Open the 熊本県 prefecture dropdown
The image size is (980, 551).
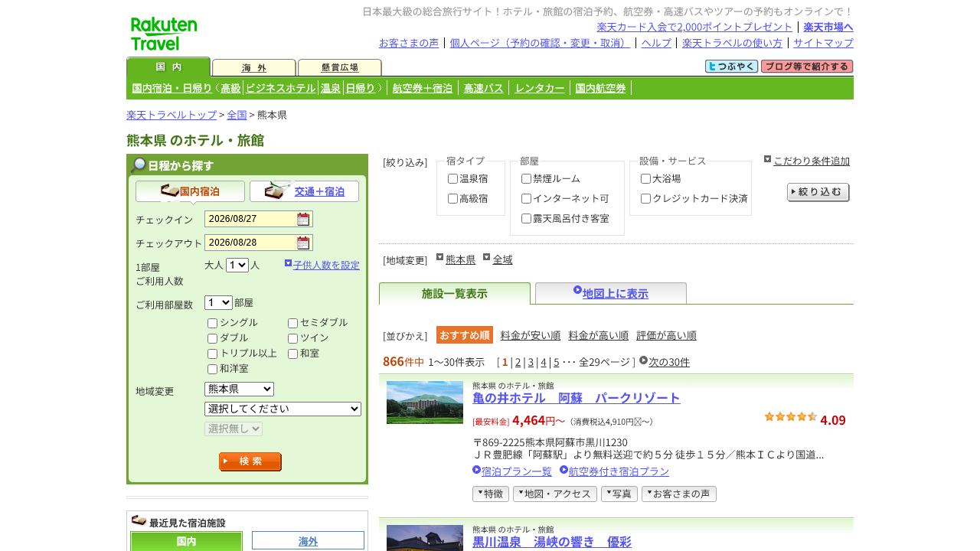pyautogui.click(x=239, y=389)
